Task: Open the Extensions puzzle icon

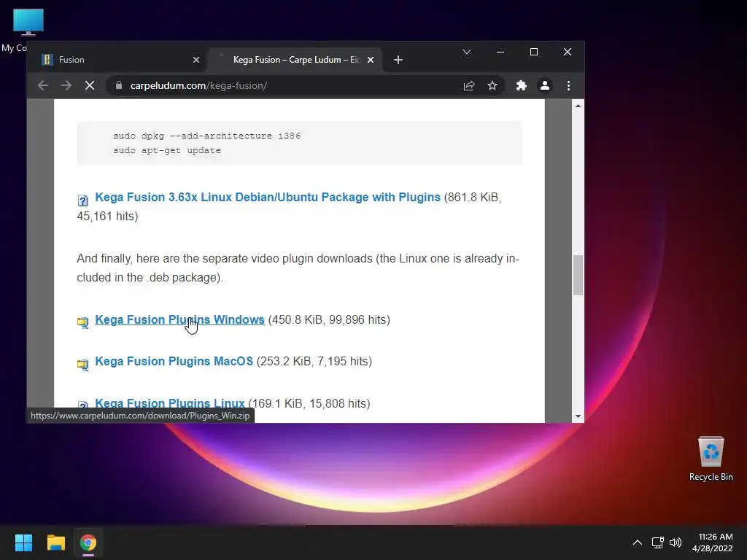Action: [521, 86]
